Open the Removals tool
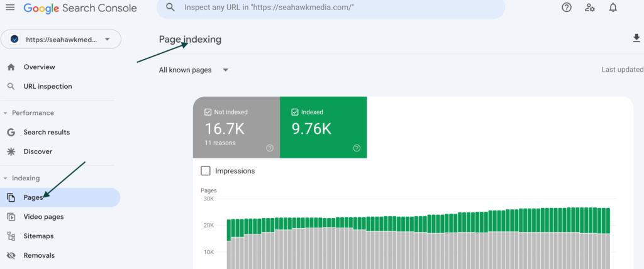644x269 pixels. point(39,256)
